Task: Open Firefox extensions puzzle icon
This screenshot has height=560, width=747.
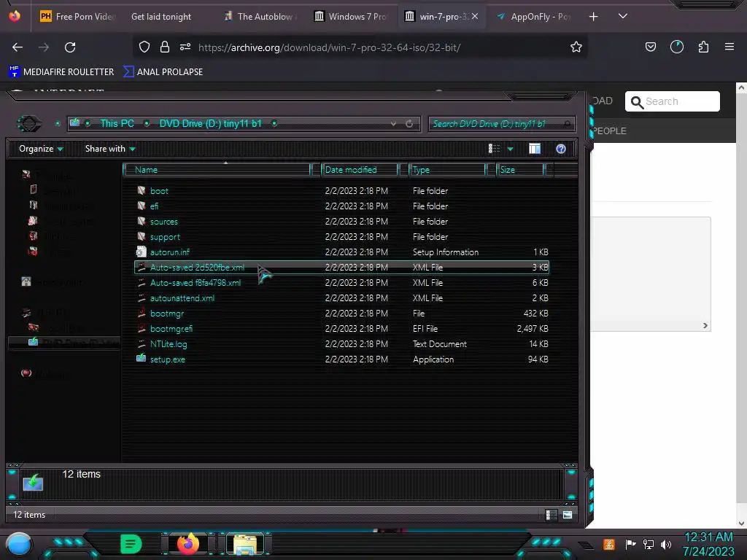Action: [x=703, y=47]
